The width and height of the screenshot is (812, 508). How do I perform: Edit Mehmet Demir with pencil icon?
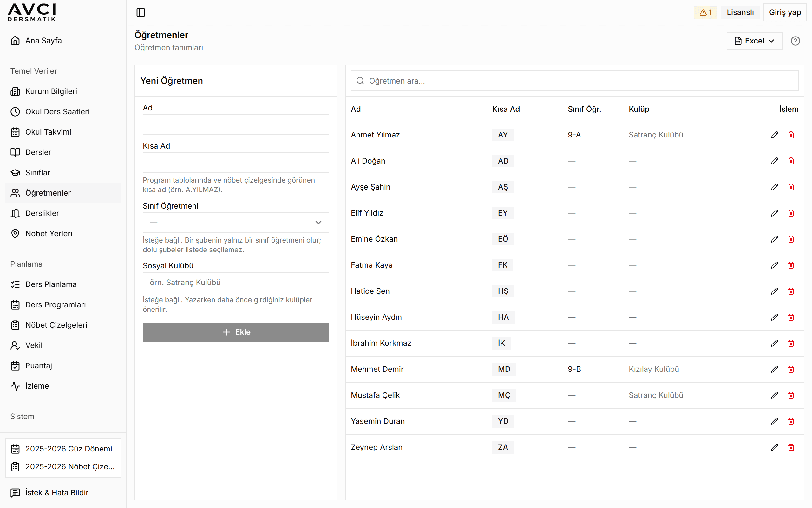coord(775,369)
